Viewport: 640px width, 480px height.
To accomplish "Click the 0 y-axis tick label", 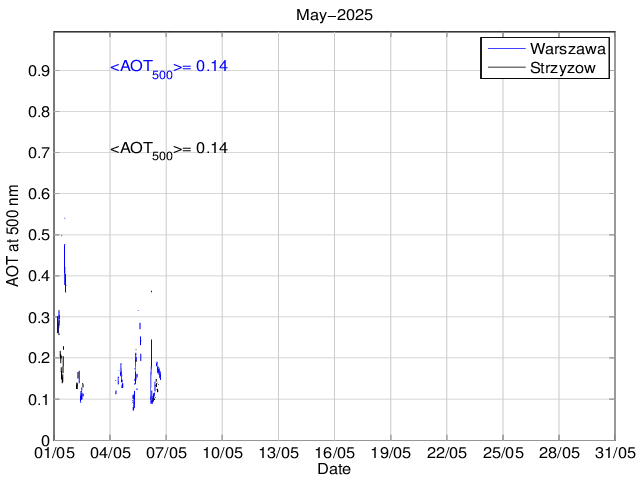I will [46, 440].
